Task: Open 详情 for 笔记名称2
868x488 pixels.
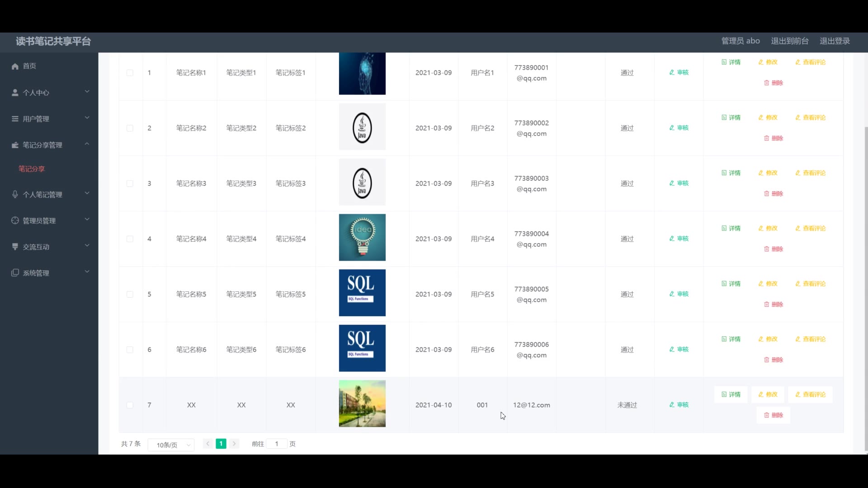Action: (x=731, y=117)
